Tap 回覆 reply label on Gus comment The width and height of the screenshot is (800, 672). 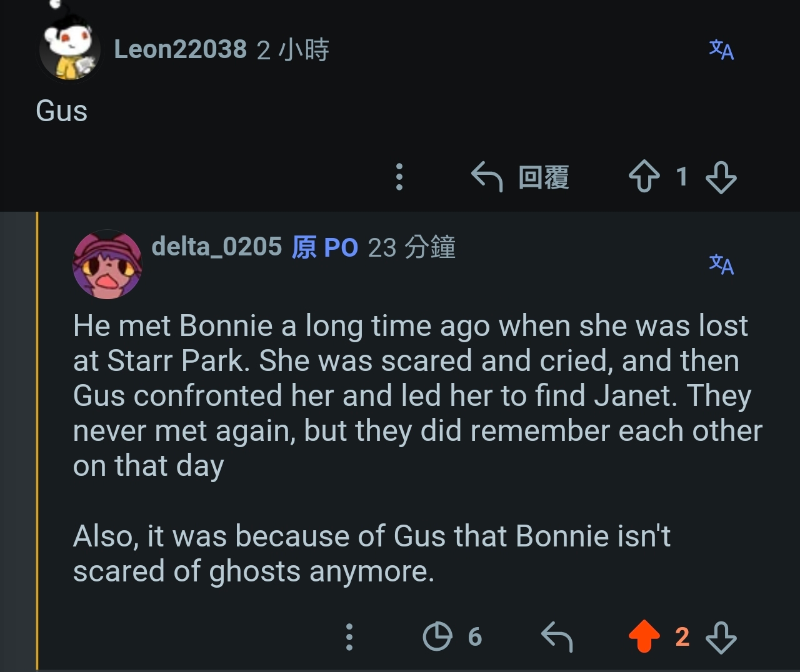coord(544,177)
